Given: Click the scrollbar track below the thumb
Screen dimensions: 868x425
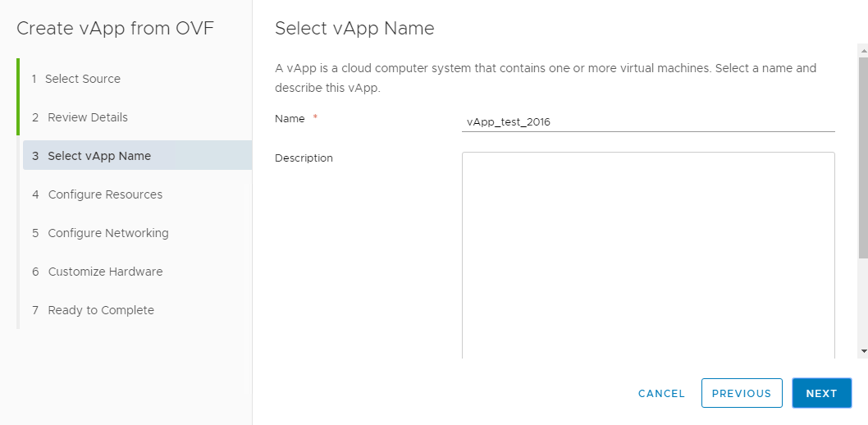Looking at the screenshot, I should (863, 301).
